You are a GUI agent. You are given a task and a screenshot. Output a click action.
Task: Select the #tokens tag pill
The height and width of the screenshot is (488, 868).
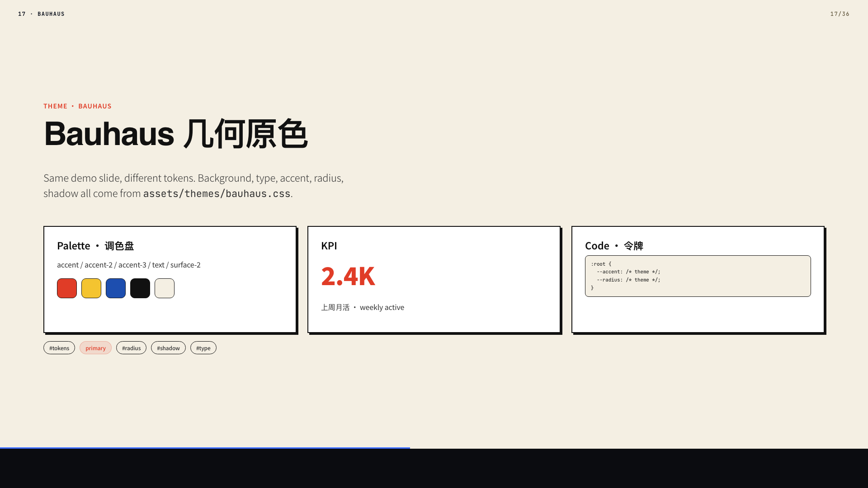point(59,348)
